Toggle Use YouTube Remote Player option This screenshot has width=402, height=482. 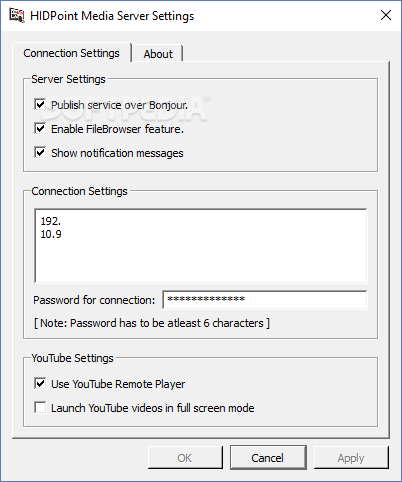click(x=40, y=384)
